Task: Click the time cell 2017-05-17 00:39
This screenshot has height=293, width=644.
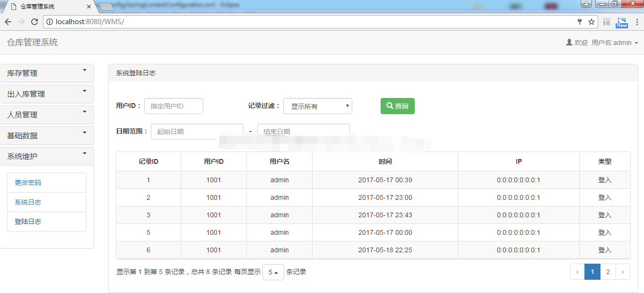Action: tap(385, 180)
